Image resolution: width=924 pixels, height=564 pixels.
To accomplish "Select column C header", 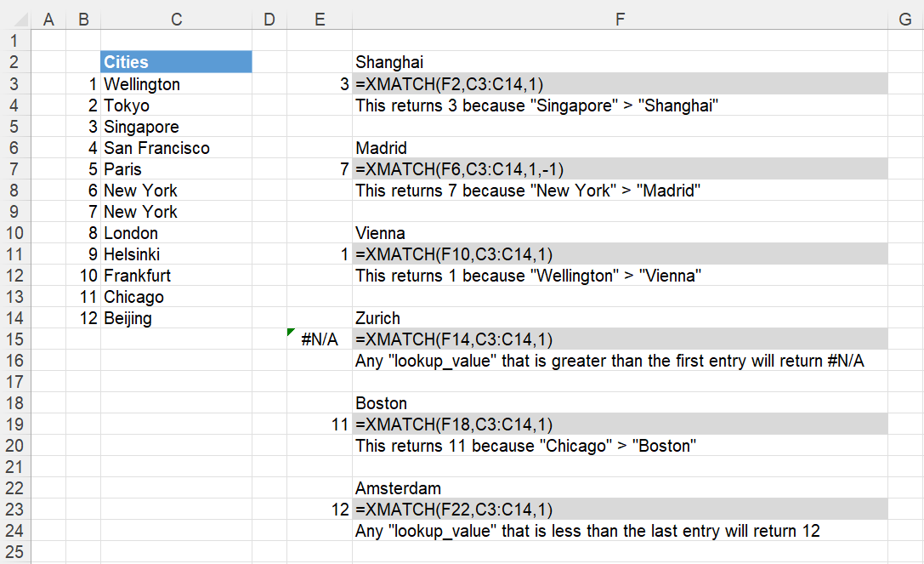I will click(x=176, y=18).
